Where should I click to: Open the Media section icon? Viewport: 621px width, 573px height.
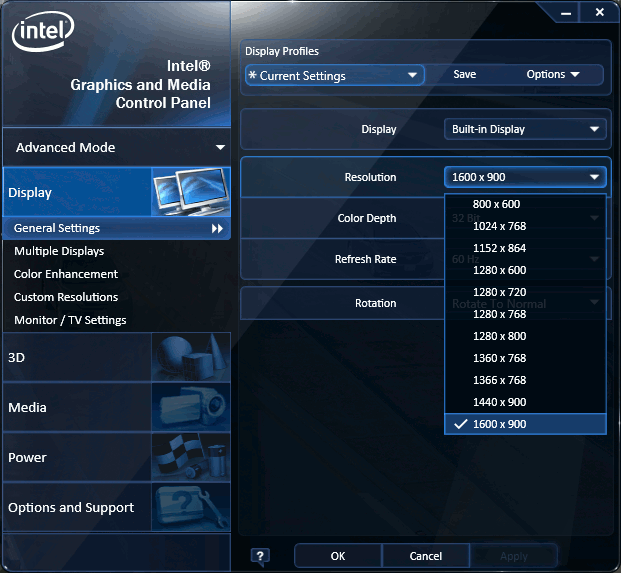(x=190, y=407)
